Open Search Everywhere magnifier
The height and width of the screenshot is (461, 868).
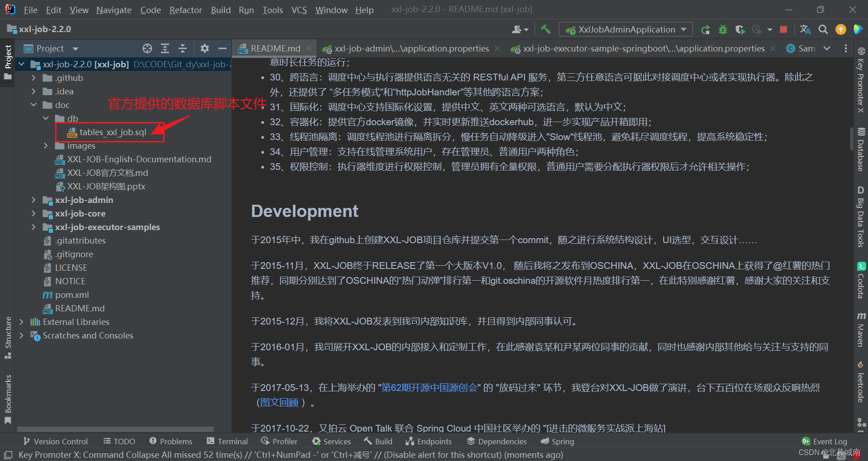[823, 30]
